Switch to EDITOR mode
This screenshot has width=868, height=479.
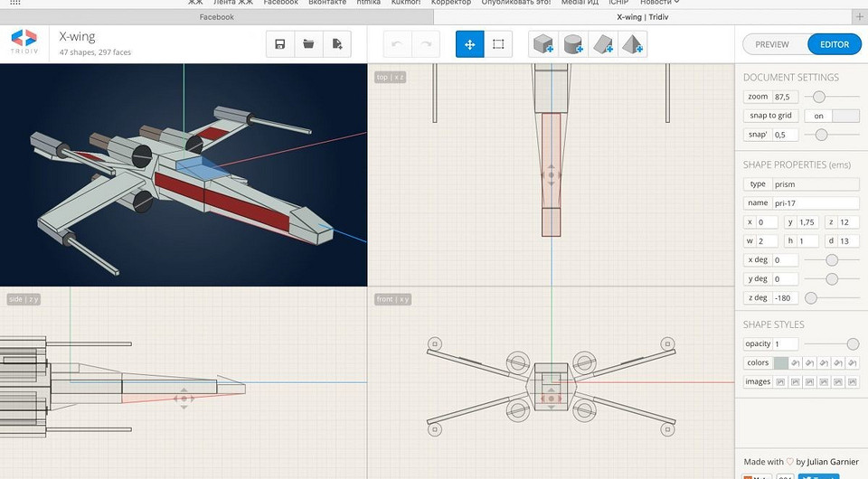click(834, 44)
